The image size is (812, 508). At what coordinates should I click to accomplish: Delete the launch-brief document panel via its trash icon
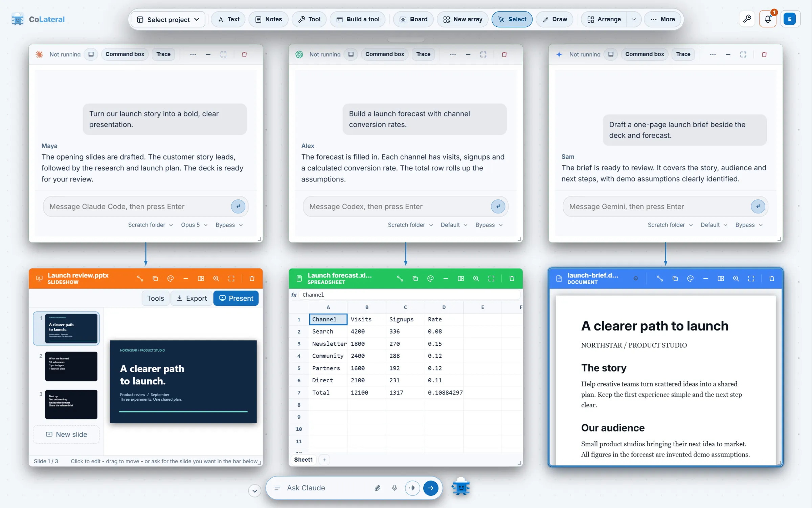tap(772, 278)
